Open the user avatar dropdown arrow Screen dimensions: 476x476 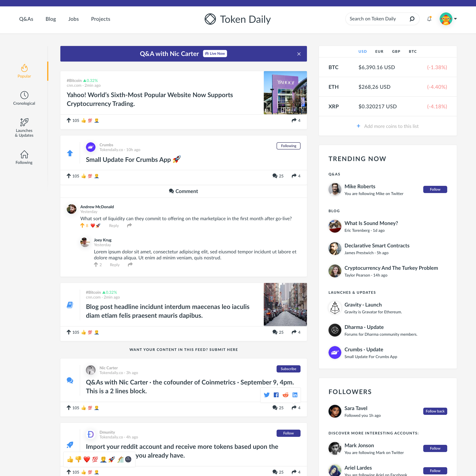pyautogui.click(x=455, y=19)
